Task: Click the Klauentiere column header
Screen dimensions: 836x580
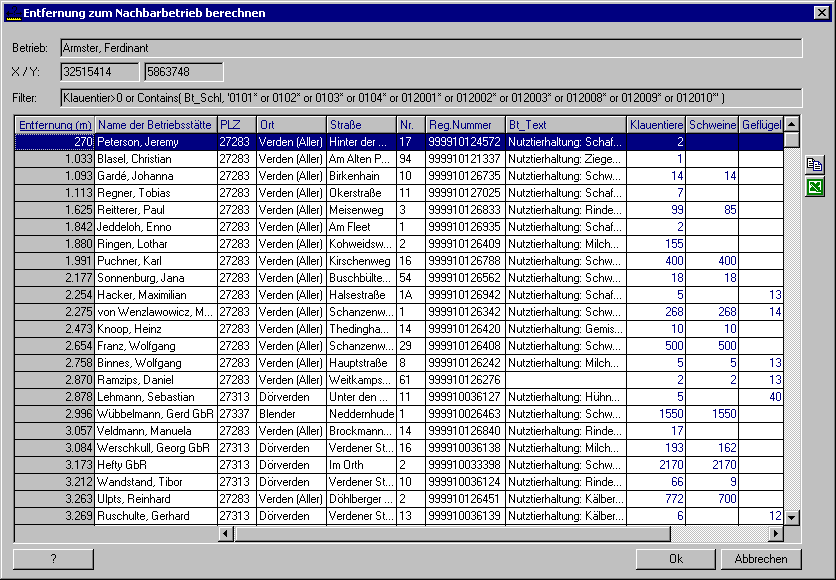Action: tap(656, 125)
